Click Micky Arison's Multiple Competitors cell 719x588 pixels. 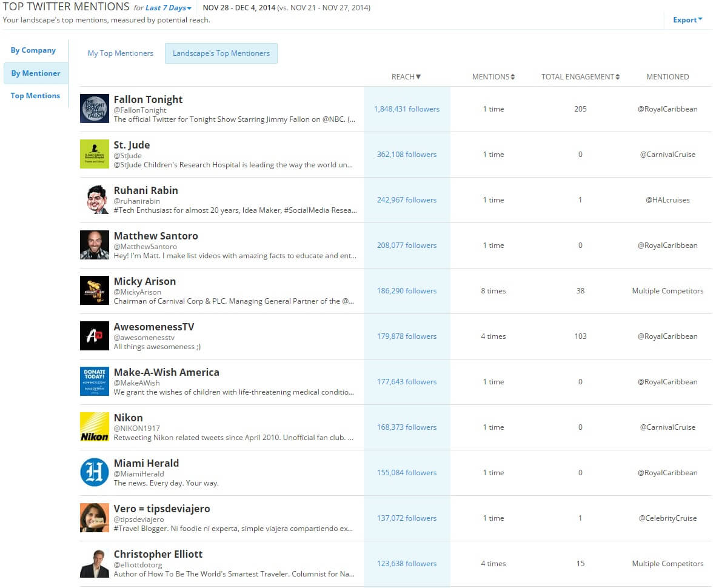[667, 291]
